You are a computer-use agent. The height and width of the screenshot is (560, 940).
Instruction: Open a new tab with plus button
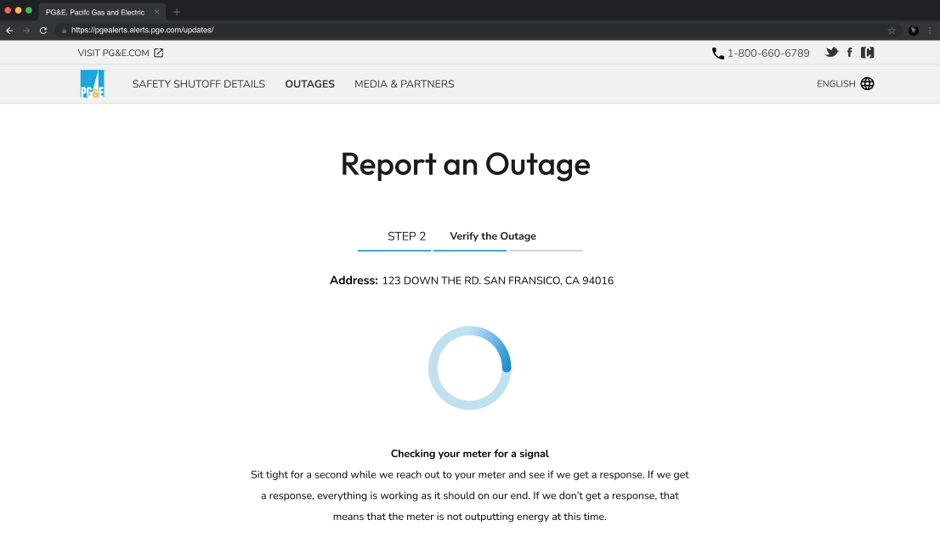point(176,12)
